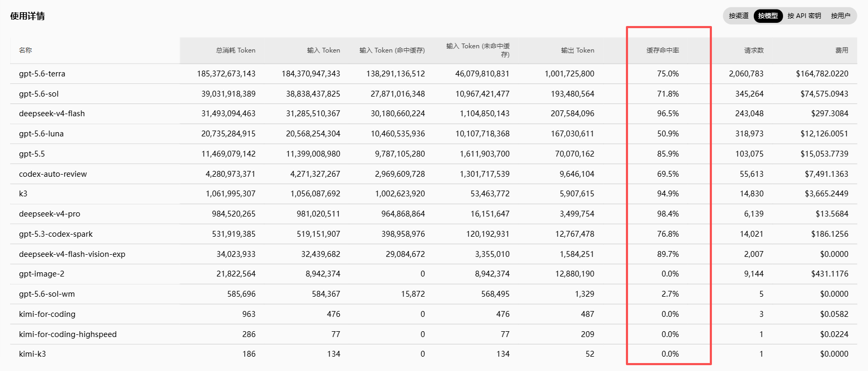
Task: Sort by 总消耗 Token column header
Action: pos(235,50)
